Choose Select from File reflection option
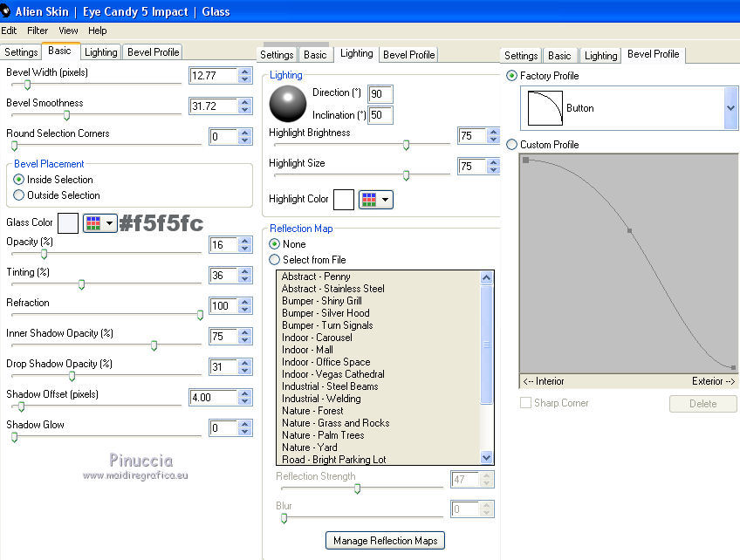Viewport: 740px width, 560px height. (275, 260)
